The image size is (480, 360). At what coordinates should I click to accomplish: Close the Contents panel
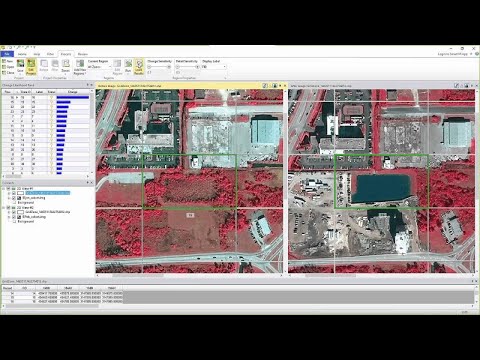[92, 183]
